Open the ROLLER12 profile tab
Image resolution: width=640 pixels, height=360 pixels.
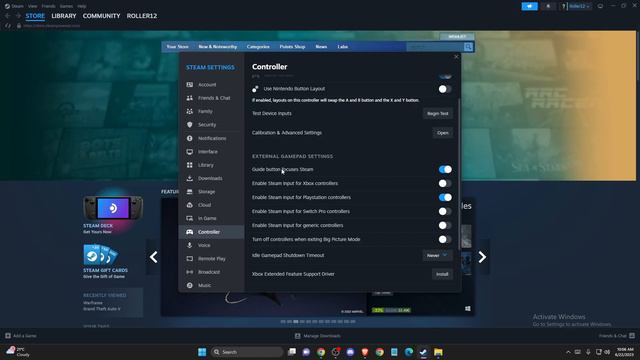(x=142, y=16)
